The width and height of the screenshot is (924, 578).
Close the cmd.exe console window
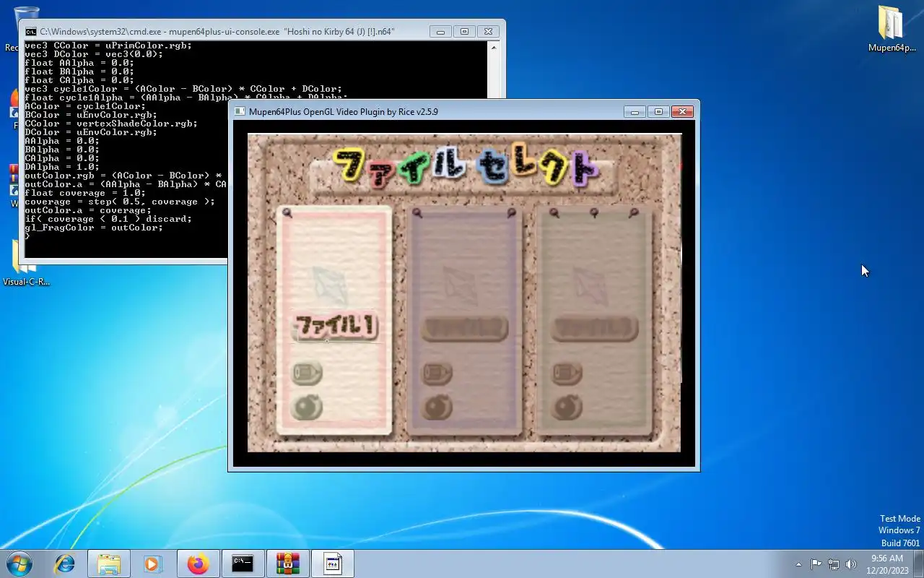click(489, 32)
